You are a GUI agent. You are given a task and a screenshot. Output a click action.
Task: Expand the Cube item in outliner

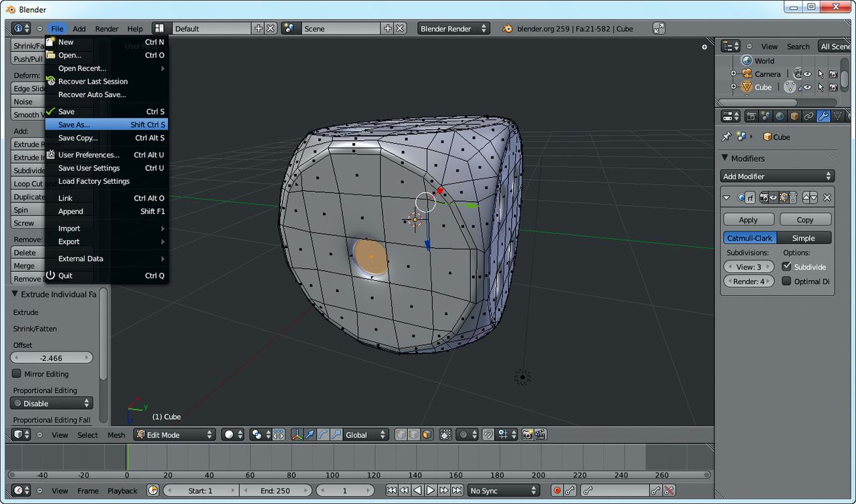coord(733,87)
